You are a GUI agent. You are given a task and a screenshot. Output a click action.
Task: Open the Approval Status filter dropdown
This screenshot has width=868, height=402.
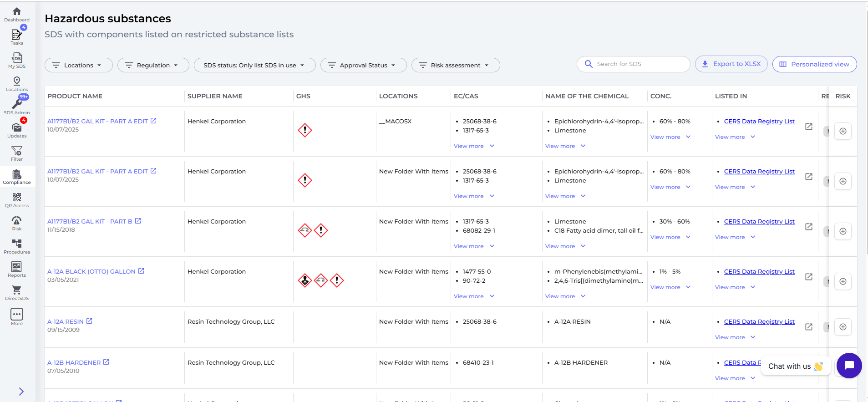tap(363, 65)
